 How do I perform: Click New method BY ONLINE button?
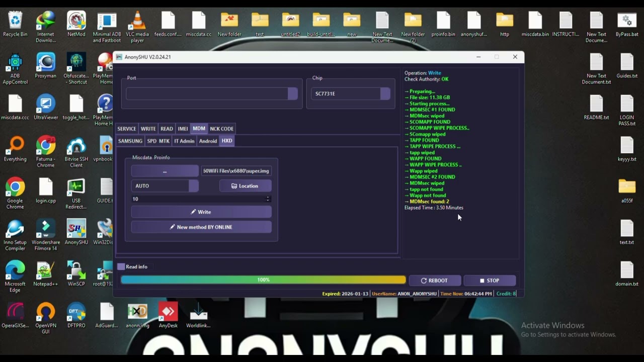tap(201, 227)
